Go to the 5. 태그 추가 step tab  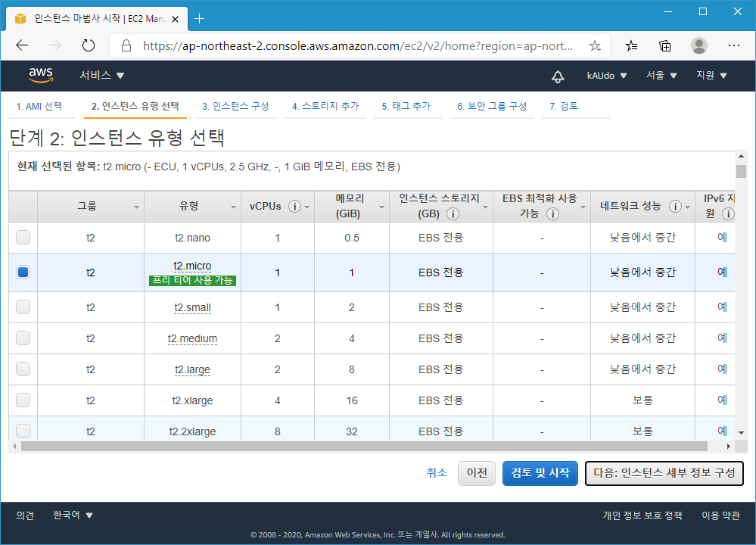click(406, 106)
